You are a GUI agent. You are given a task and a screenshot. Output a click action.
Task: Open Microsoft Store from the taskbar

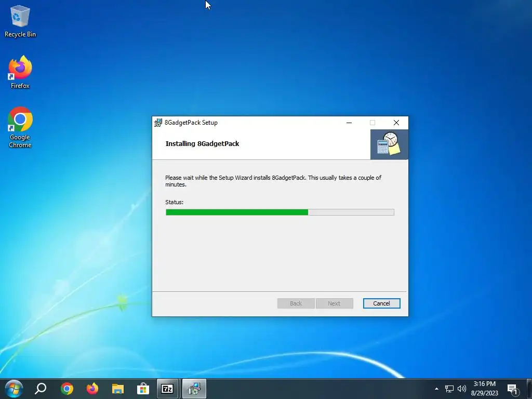pyautogui.click(x=143, y=389)
